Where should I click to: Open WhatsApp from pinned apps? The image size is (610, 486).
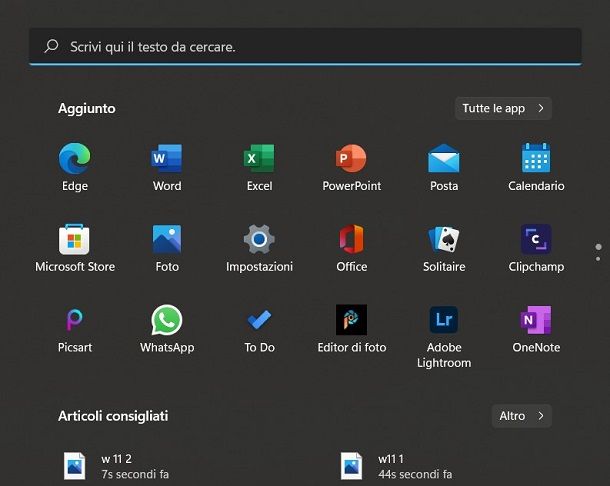[167, 329]
